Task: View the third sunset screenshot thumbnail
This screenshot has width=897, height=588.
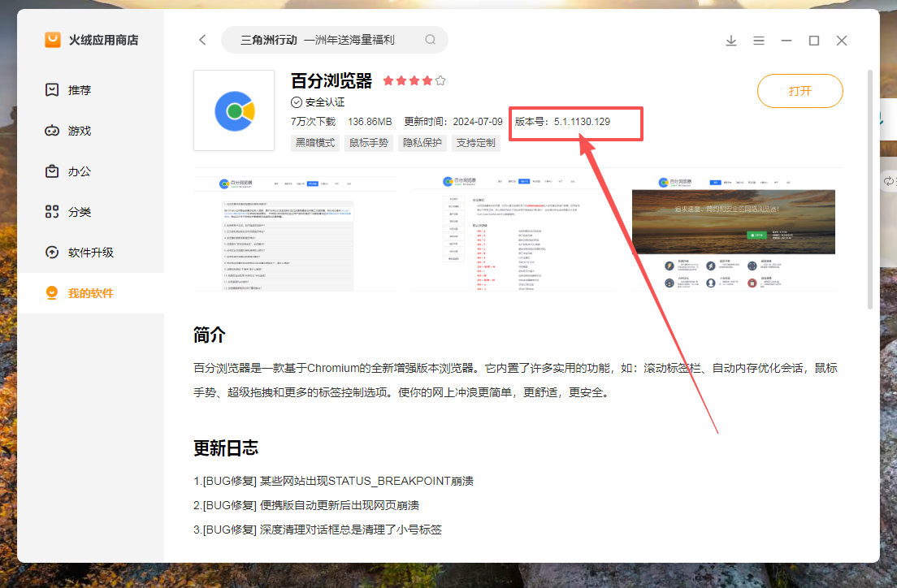Action: point(737,230)
